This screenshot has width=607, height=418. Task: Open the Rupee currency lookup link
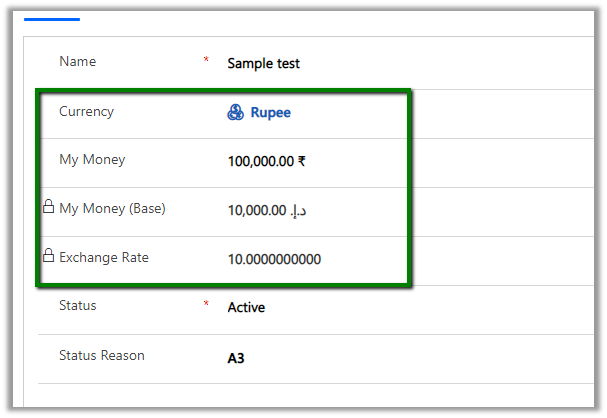pyautogui.click(x=270, y=113)
